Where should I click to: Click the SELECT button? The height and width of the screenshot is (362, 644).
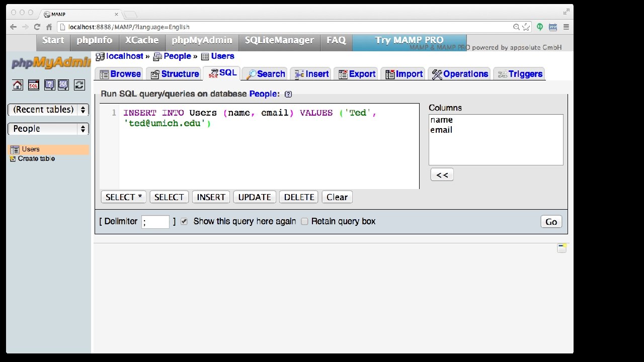[169, 197]
